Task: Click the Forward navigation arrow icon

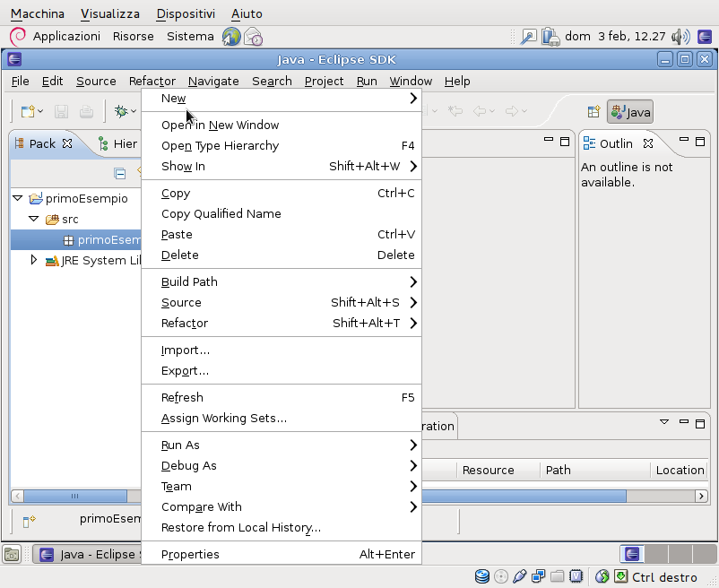Action: coord(511,111)
